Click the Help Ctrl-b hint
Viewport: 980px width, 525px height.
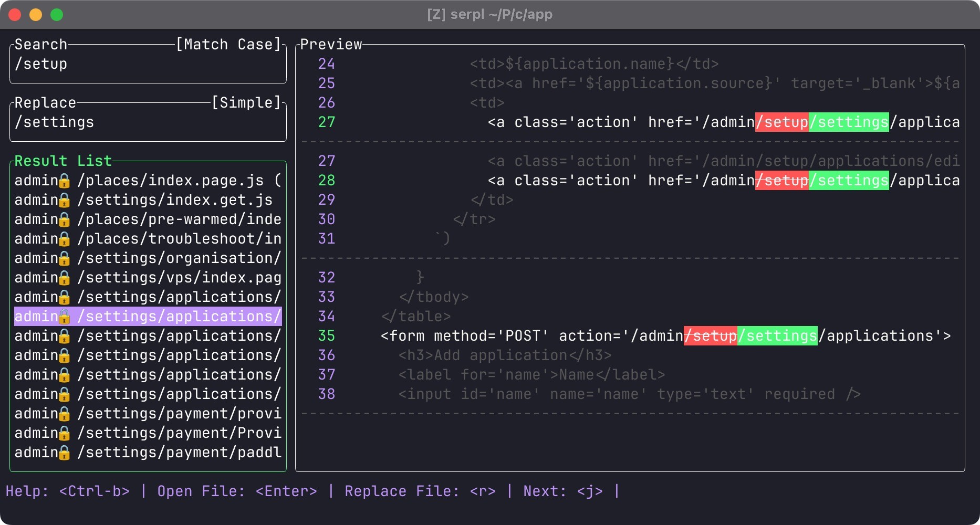coord(68,491)
